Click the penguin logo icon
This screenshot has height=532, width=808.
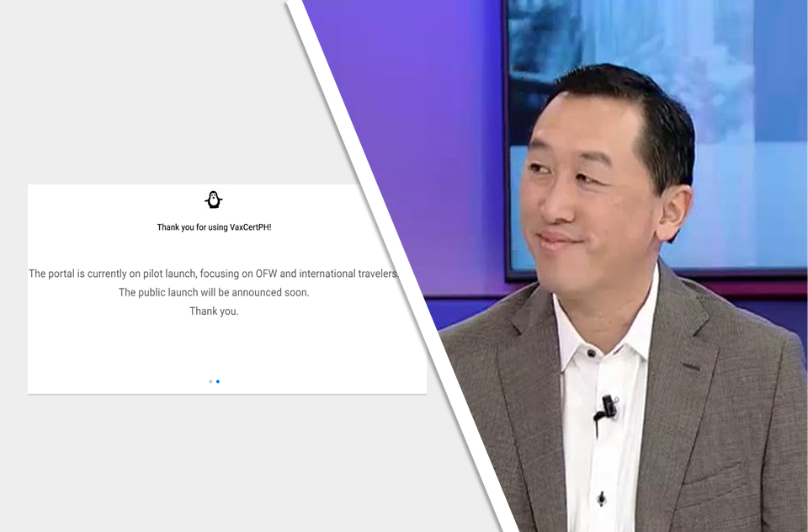pyautogui.click(x=214, y=199)
